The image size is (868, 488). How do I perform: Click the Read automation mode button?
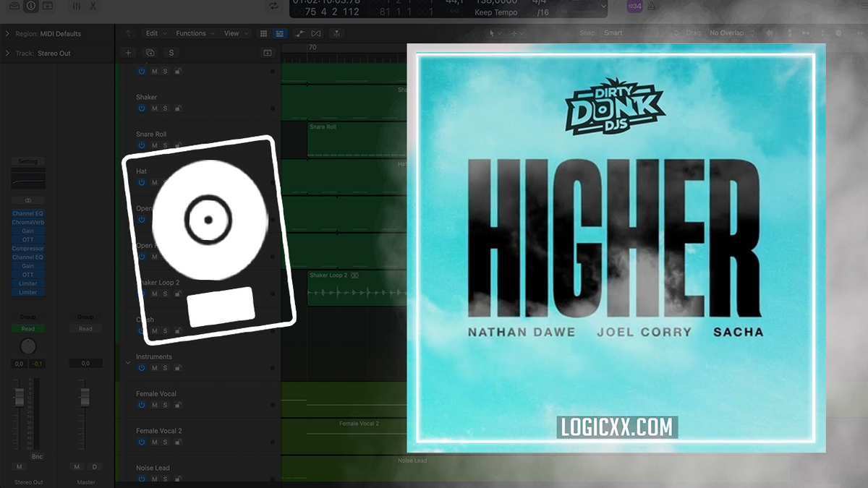(x=28, y=329)
